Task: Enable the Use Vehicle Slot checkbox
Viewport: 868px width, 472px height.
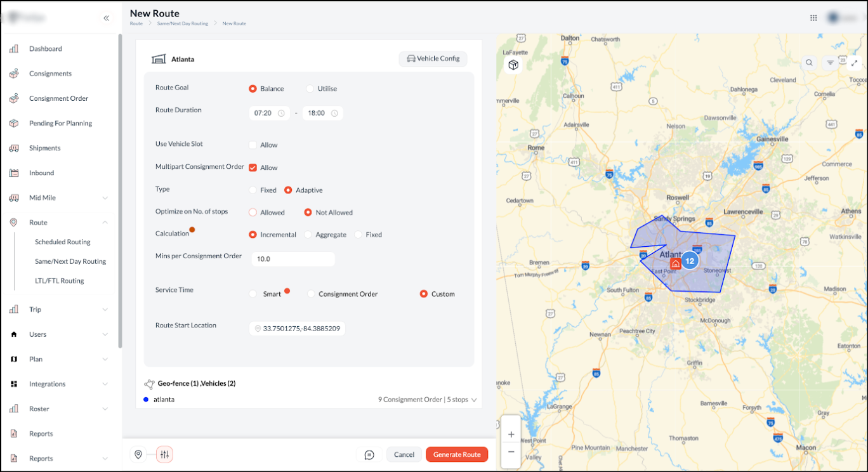Action: [x=253, y=145]
